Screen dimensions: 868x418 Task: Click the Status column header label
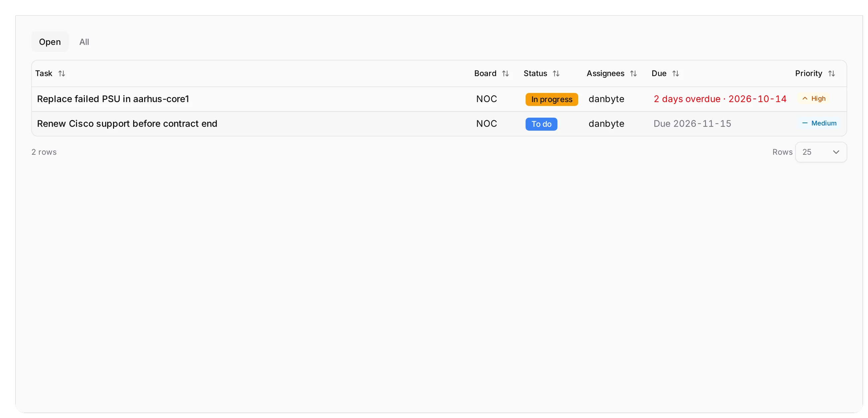click(x=535, y=73)
